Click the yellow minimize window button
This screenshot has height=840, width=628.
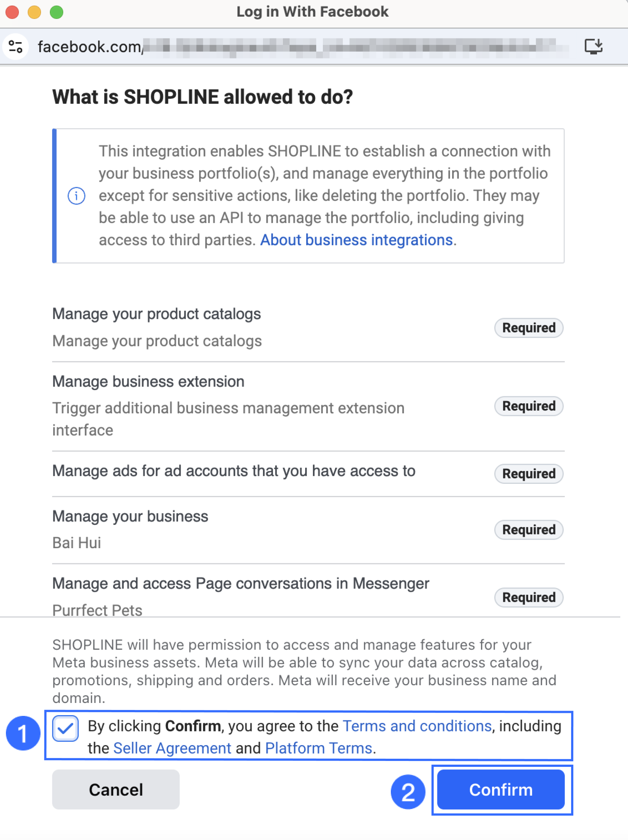pos(34,12)
